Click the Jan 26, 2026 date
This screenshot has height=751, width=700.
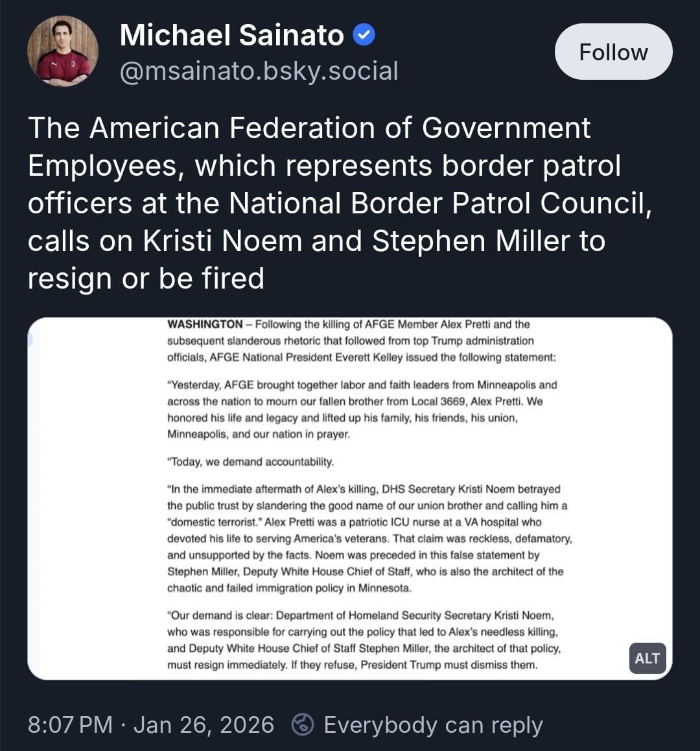click(x=204, y=724)
